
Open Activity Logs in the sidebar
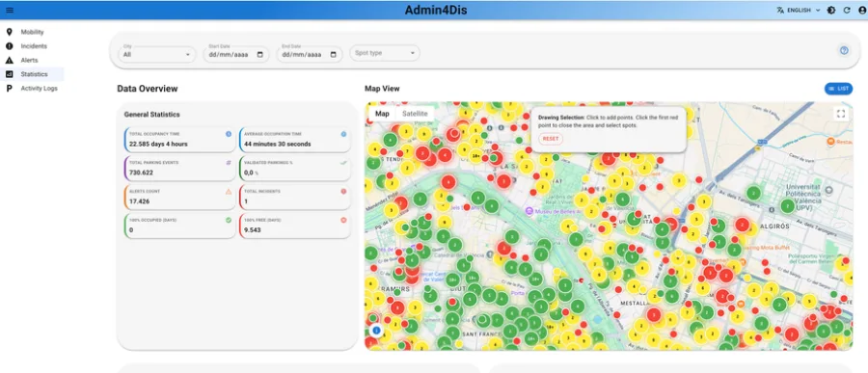point(39,88)
